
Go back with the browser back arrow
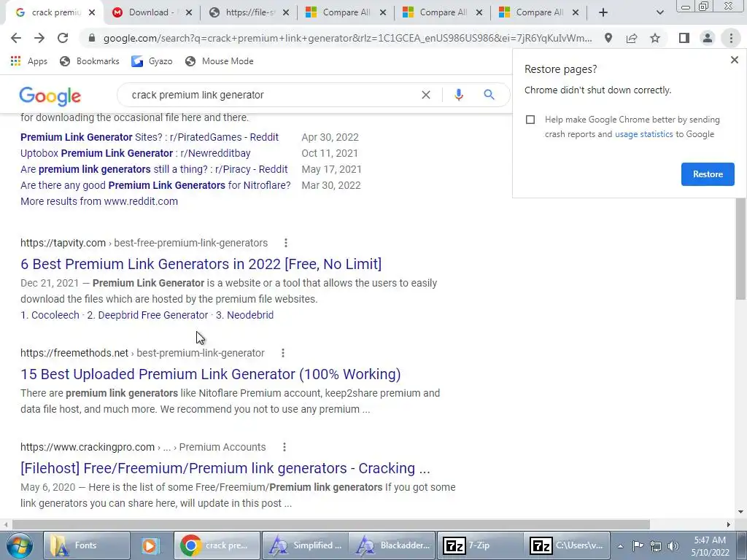tap(16, 38)
